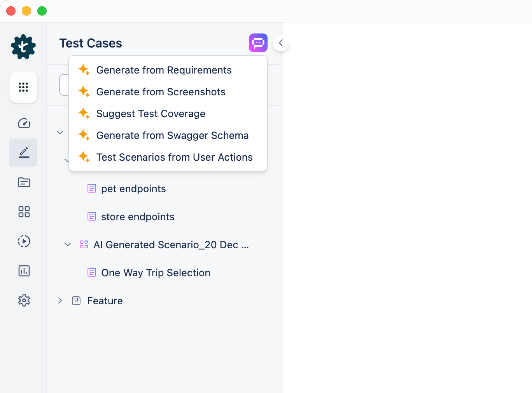Select Suggest Test Coverage option

(x=150, y=114)
